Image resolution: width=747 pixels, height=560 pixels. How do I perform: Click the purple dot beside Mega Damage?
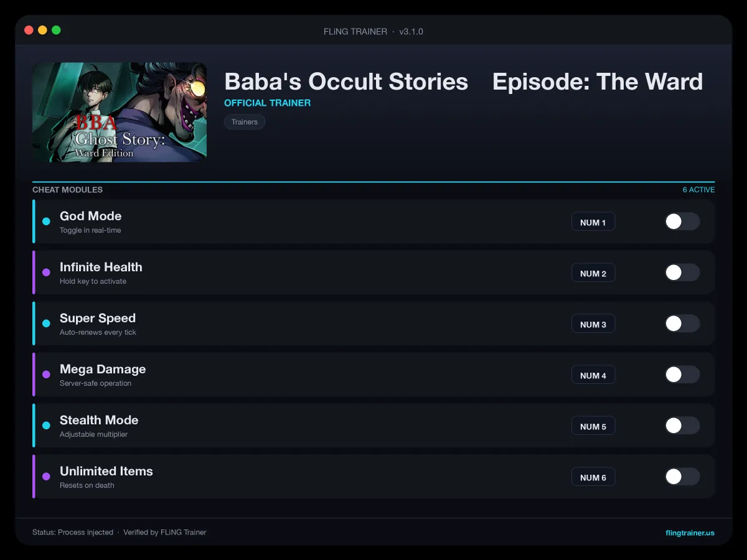[x=46, y=375]
